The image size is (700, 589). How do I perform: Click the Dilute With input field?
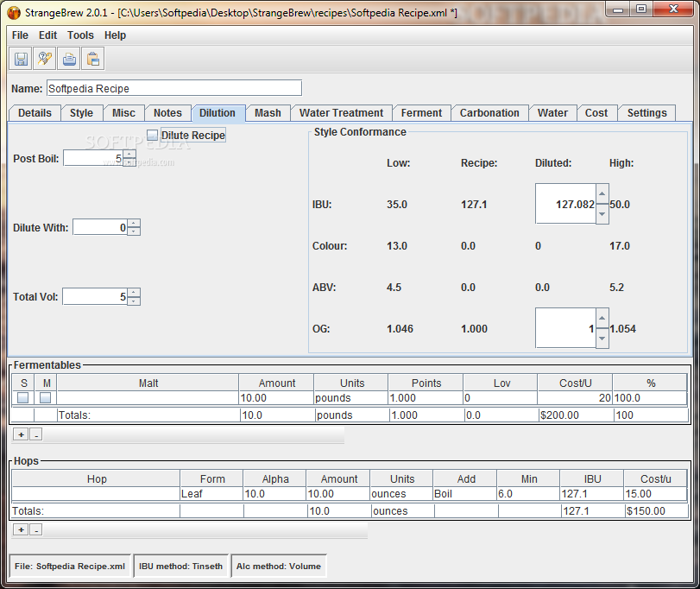pyautogui.click(x=100, y=227)
